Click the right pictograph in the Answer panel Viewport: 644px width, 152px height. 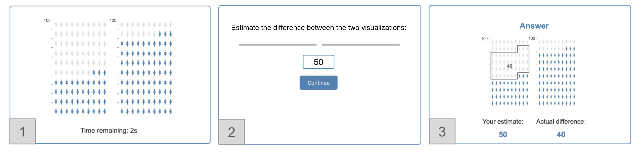(x=556, y=72)
